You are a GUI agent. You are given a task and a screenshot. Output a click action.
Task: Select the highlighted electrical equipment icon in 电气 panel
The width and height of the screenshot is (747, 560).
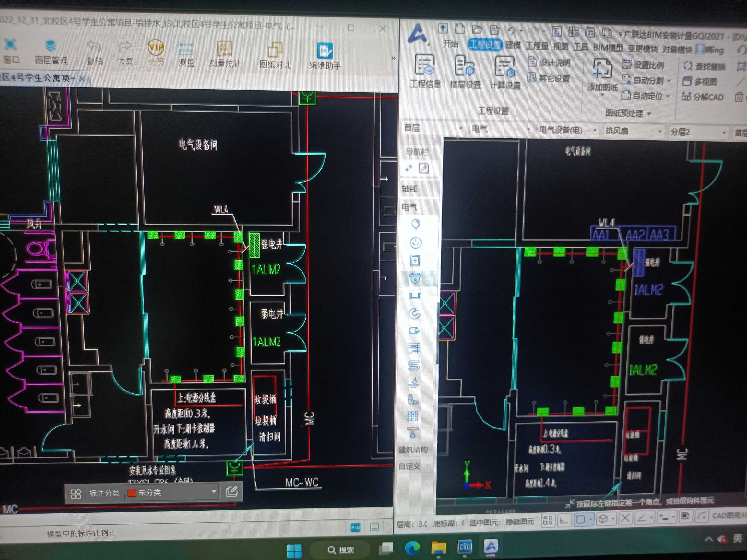[x=415, y=278]
